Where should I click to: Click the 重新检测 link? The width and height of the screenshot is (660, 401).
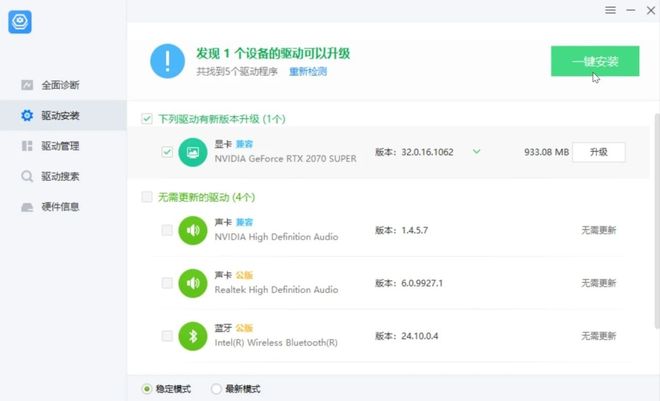tap(308, 72)
